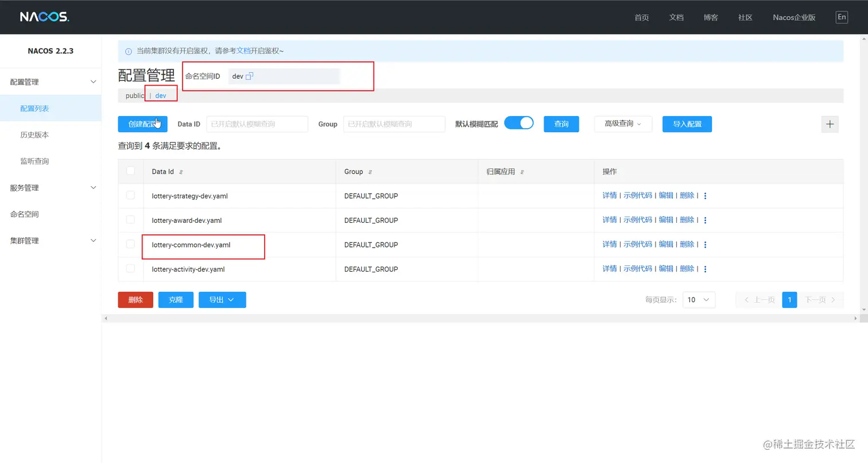Focus the Group search field
Image resolution: width=868 pixels, height=463 pixels.
(x=394, y=124)
